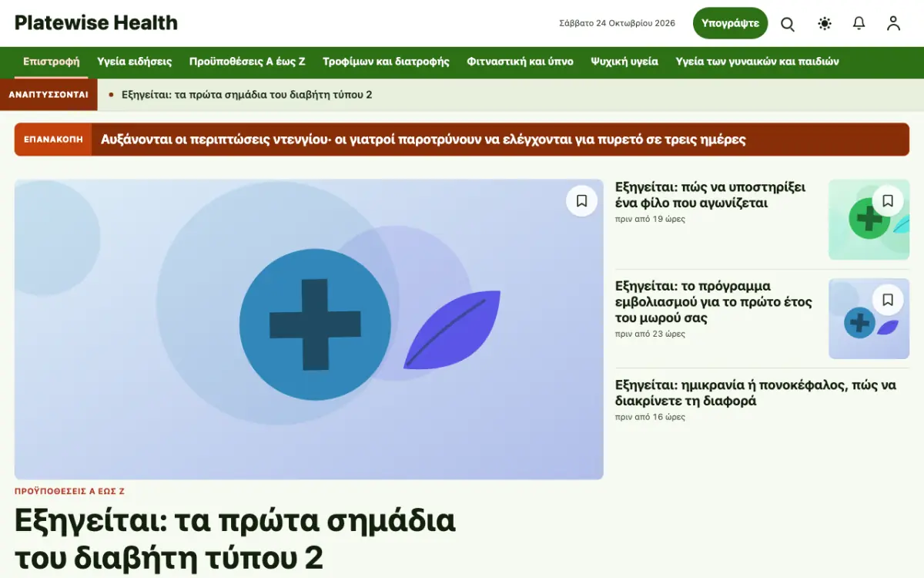Open Τροφίμων και διατροφής section
Screen dimensions: 924x578
coord(386,62)
